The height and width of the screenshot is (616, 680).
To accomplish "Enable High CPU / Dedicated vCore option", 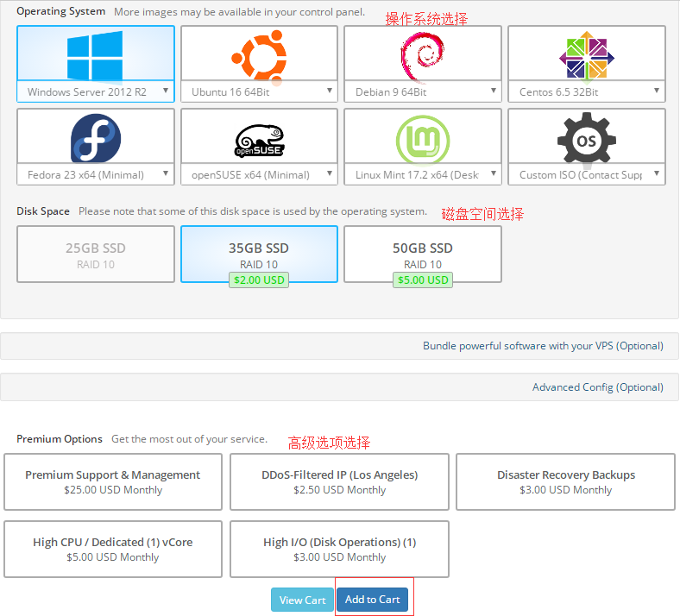I will (113, 549).
